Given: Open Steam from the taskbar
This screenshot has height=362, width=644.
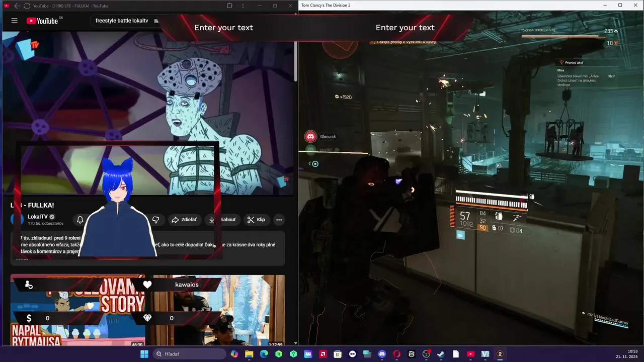Looking at the screenshot, I should pyautogui.click(x=441, y=354).
